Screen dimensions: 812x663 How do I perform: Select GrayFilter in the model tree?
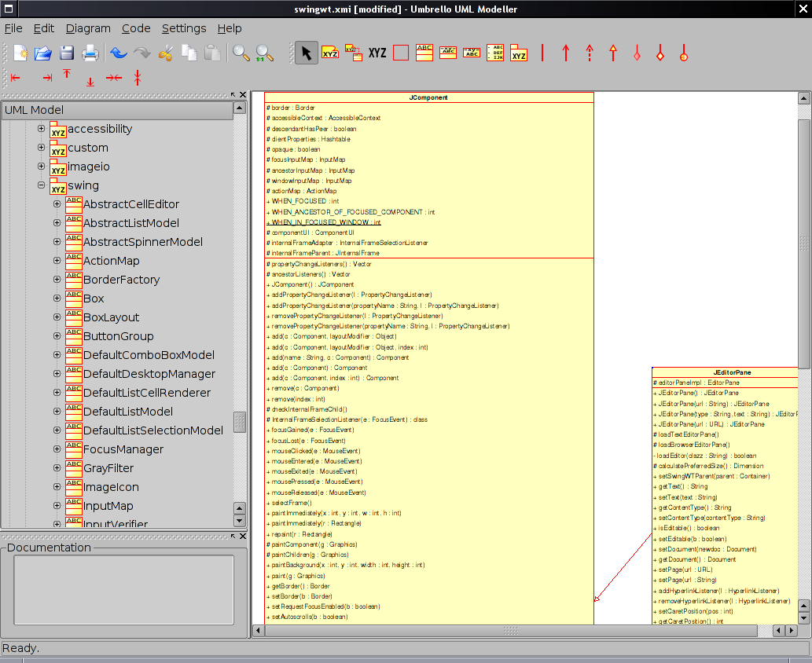click(108, 468)
